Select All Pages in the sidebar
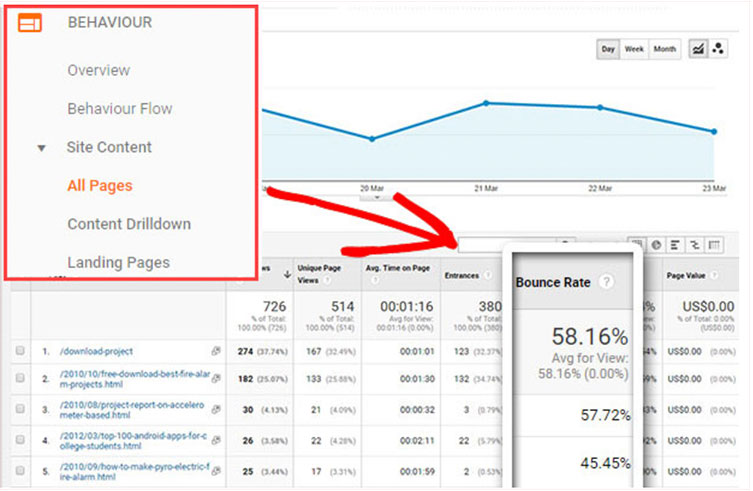Image resolution: width=753 pixels, height=491 pixels. point(99,185)
